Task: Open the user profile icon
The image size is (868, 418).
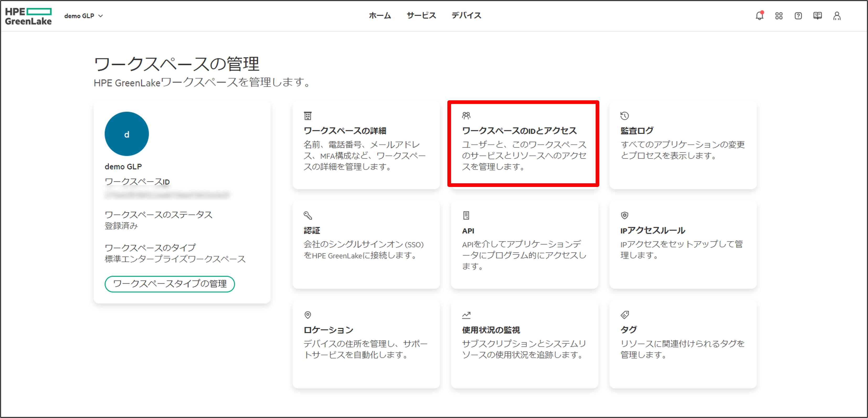Action: [x=837, y=16]
